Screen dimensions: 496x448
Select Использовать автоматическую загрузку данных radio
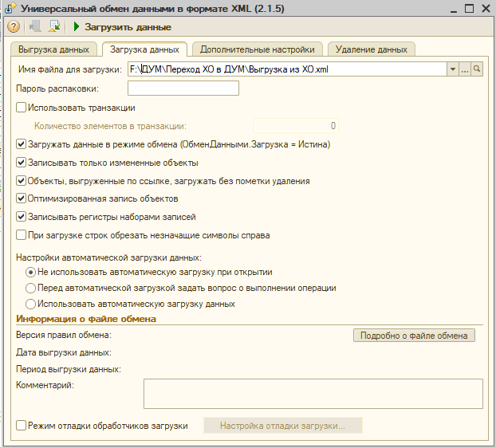coord(30,304)
